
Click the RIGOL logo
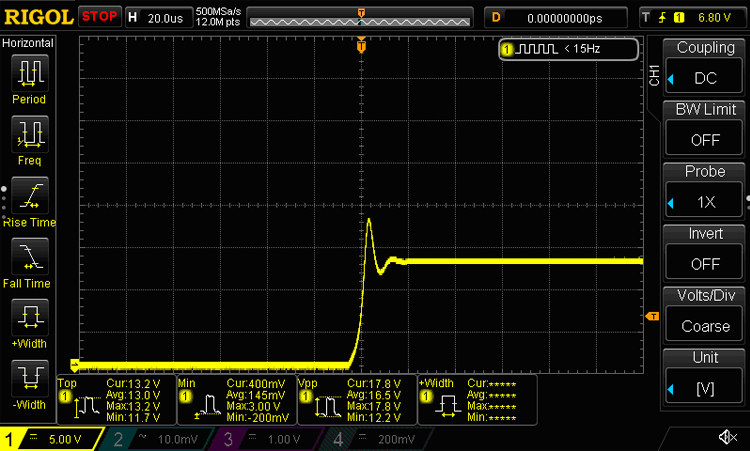click(38, 18)
